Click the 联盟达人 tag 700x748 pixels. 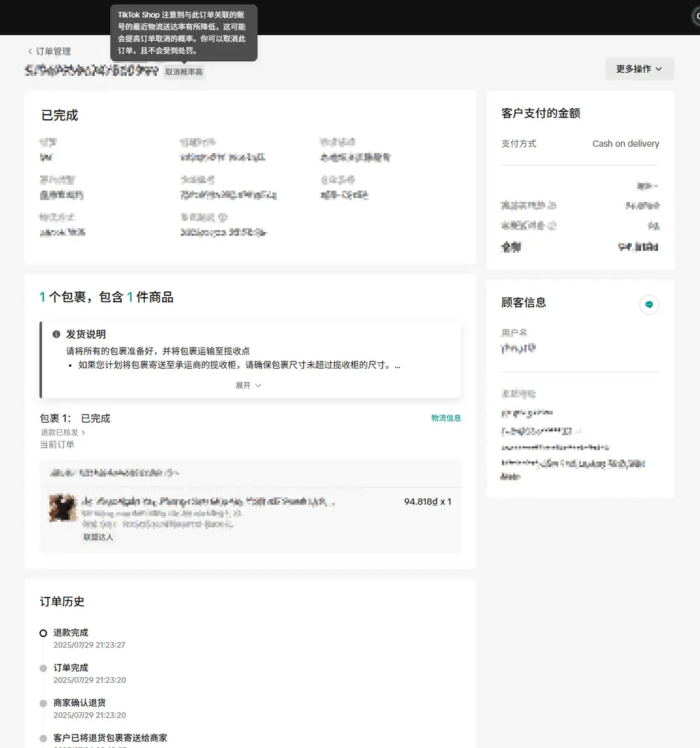tap(98, 537)
